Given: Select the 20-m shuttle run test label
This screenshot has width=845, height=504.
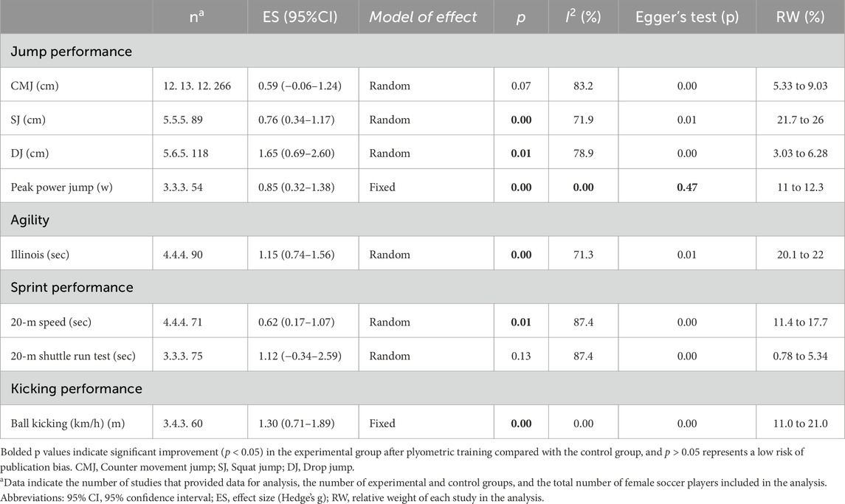Looking at the screenshot, I should pos(73,356).
